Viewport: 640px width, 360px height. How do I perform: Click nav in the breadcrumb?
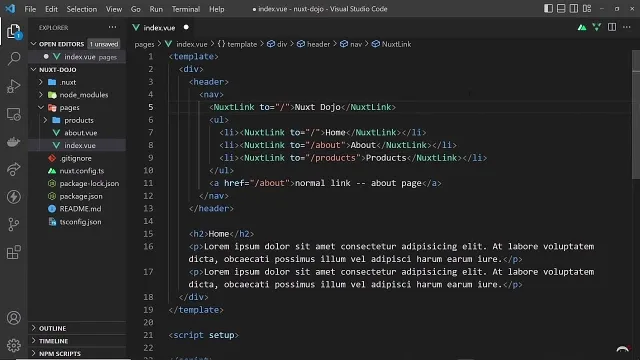click(x=356, y=44)
